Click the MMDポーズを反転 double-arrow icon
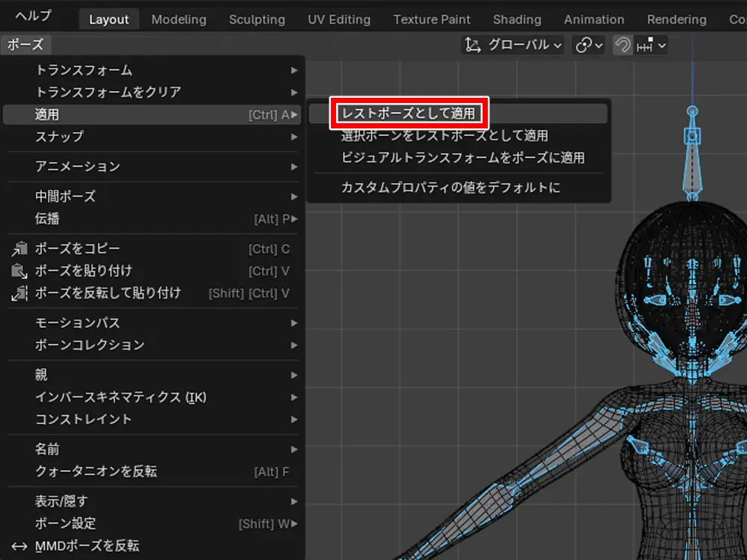This screenshot has height=560, width=747. click(19, 547)
